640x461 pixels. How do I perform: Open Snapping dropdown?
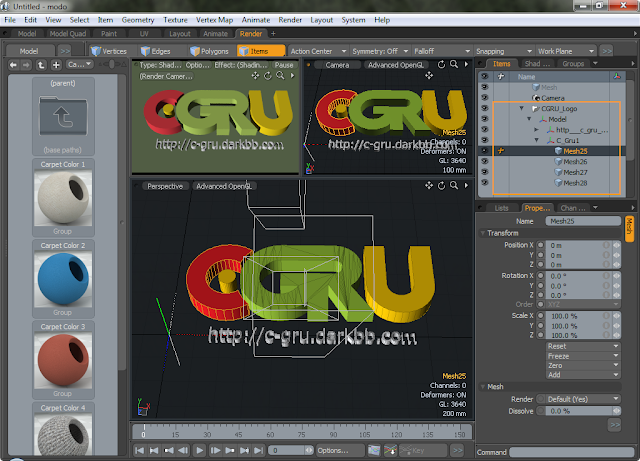pyautogui.click(x=504, y=51)
